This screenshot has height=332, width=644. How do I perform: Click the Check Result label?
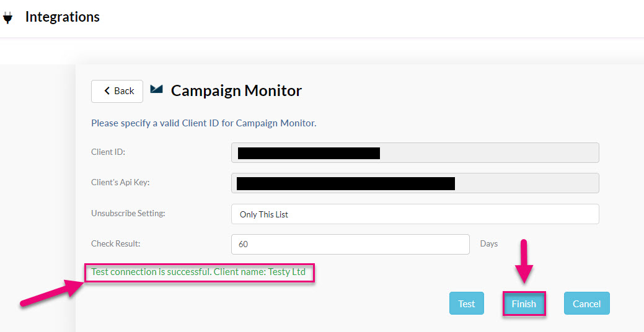[116, 243]
